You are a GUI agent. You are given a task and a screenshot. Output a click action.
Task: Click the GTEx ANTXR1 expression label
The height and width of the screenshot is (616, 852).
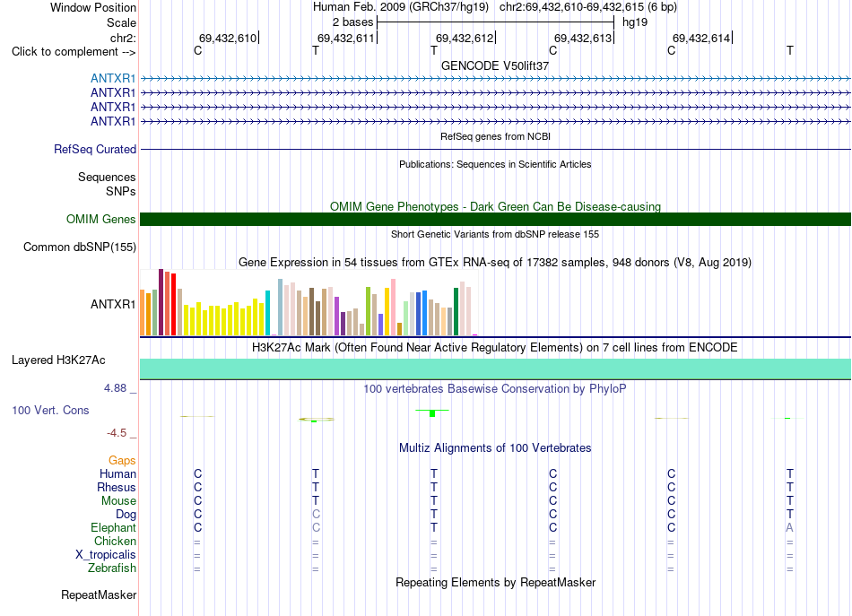[x=113, y=304]
